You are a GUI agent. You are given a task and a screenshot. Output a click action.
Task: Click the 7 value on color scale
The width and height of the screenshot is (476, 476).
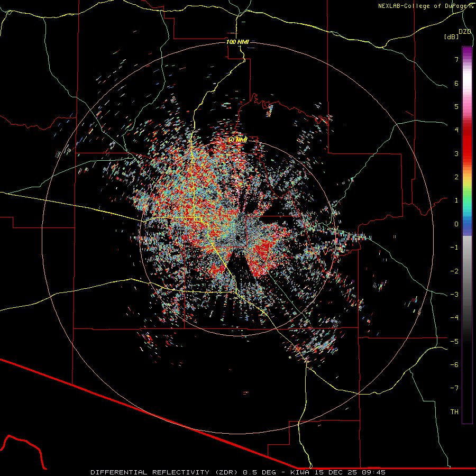click(456, 59)
